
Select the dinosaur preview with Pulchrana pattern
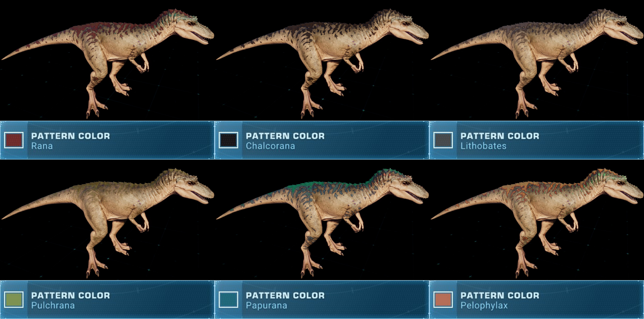108,223
